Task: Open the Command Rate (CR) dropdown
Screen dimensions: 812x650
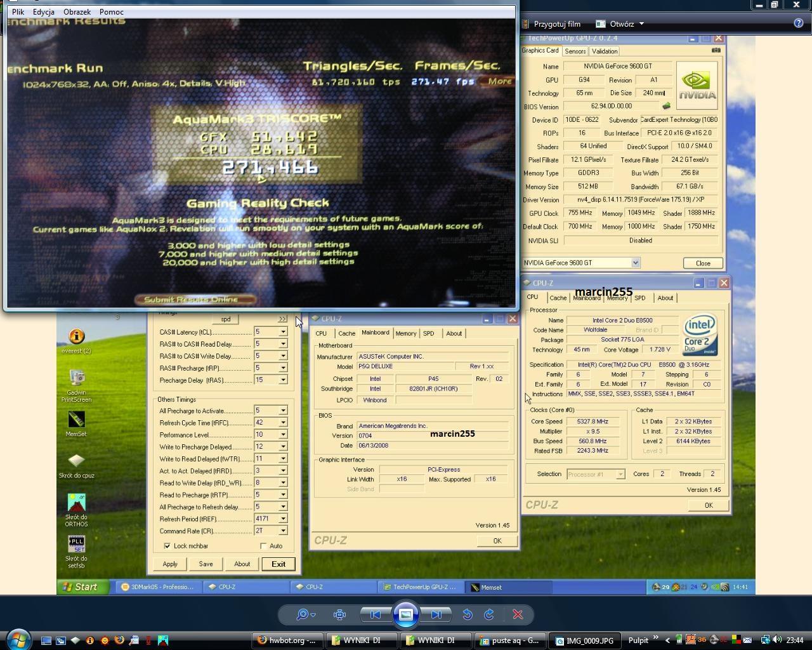Action: coord(283,531)
